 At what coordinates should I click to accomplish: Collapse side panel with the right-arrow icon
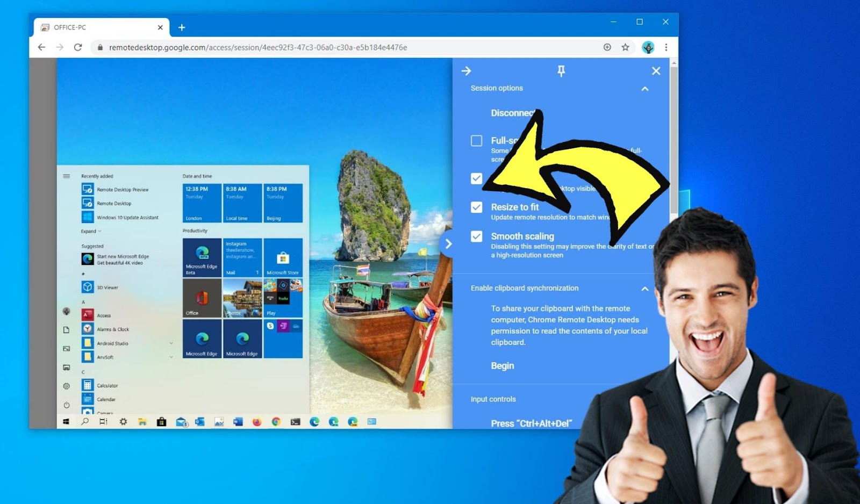pyautogui.click(x=466, y=71)
